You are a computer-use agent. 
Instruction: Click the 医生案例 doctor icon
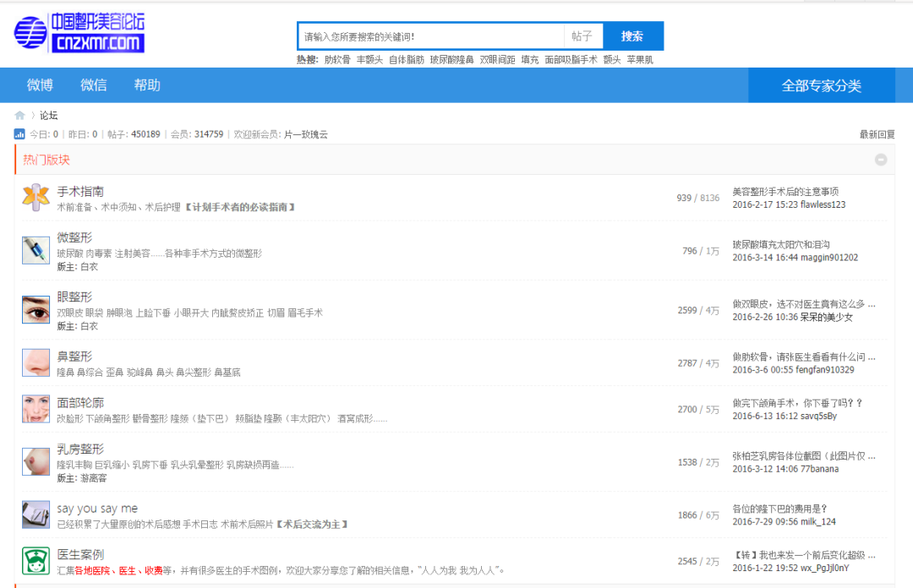coord(36,561)
